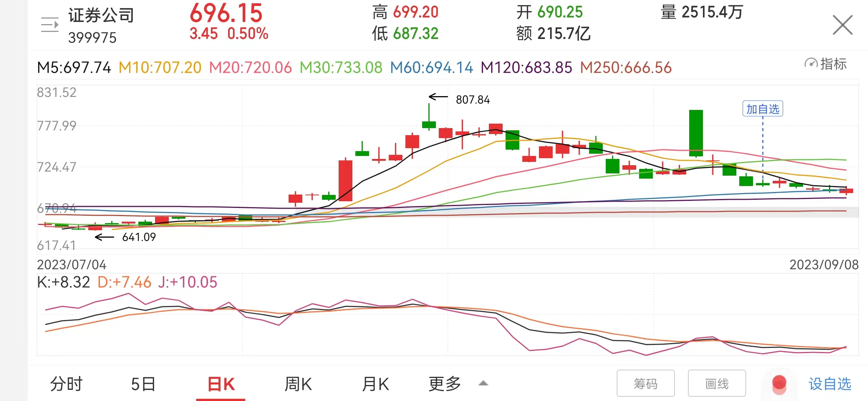Screen dimensions: 868x401
Task: Select the M5:697.74 moving average label
Action: (x=74, y=68)
